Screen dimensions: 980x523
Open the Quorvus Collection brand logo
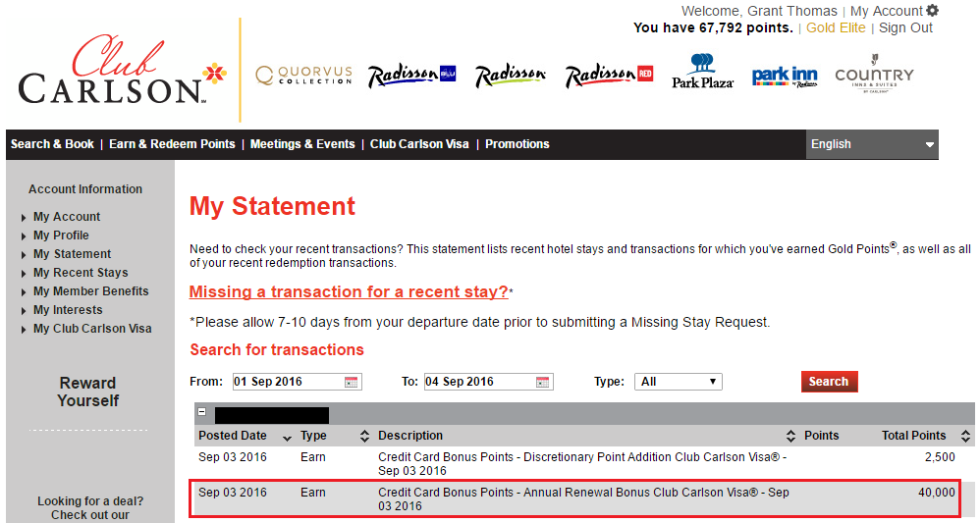303,76
